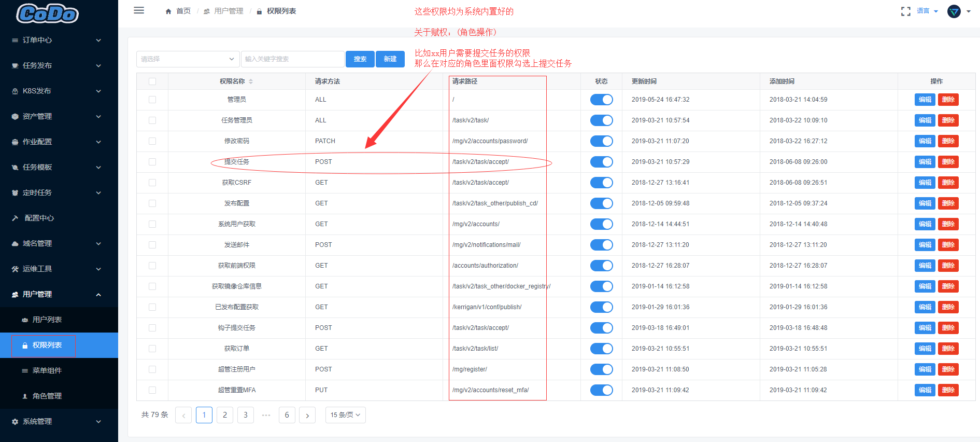The height and width of the screenshot is (442, 980).
Task: Toggle the status switch for 管理员
Action: [x=601, y=100]
